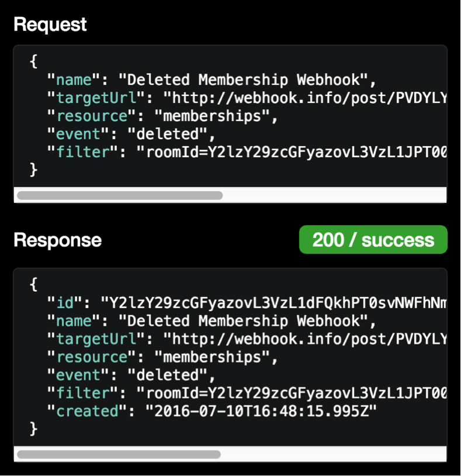Screen dimensions: 461x476
Task: Click the Response code block scrollbar thumb
Action: tap(119, 454)
